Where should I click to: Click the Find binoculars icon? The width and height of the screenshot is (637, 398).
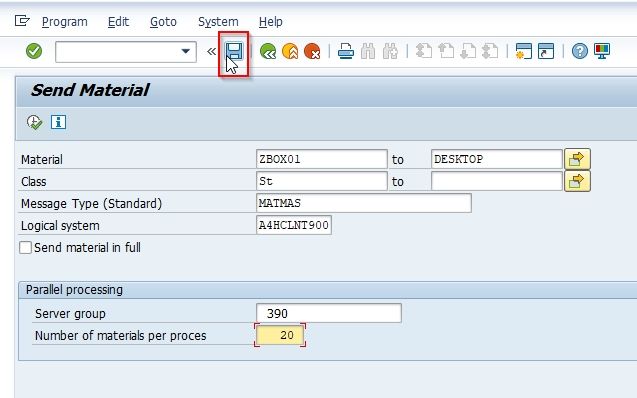point(368,52)
